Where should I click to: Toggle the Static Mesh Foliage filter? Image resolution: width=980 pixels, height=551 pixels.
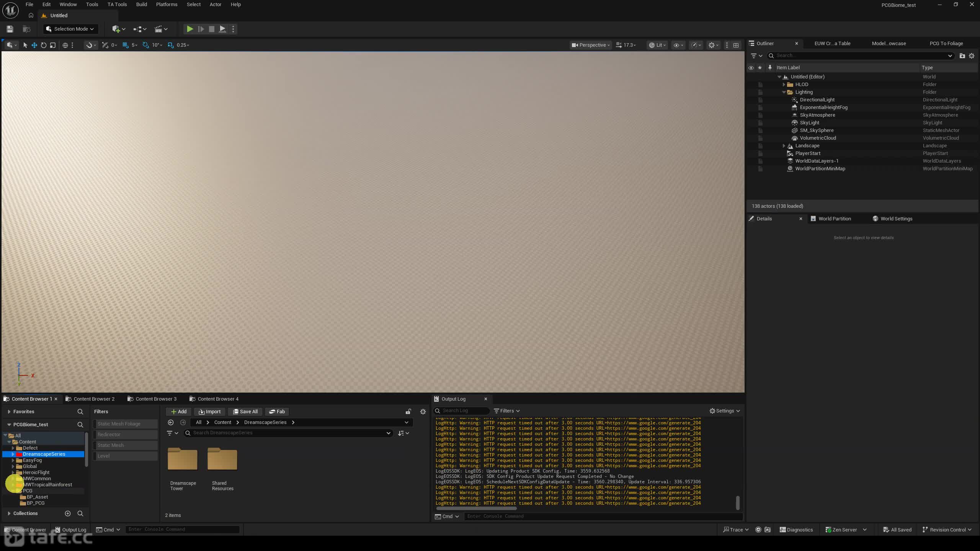pyautogui.click(x=126, y=424)
